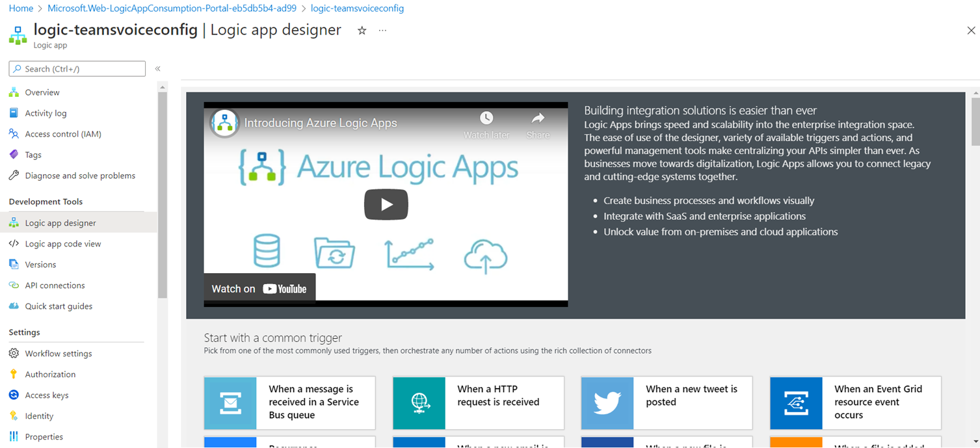Open Logic app code view
This screenshot has height=448, width=980.
63,244
